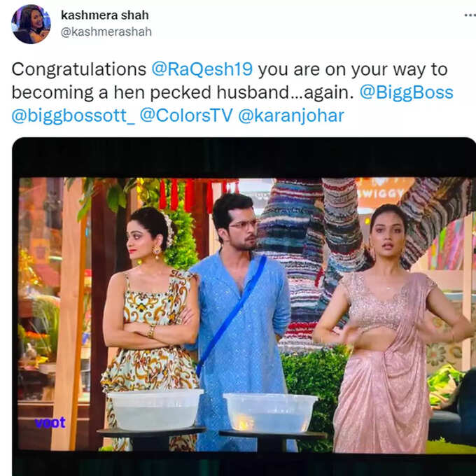Follow the @biggbossott_ mention link

(73, 115)
